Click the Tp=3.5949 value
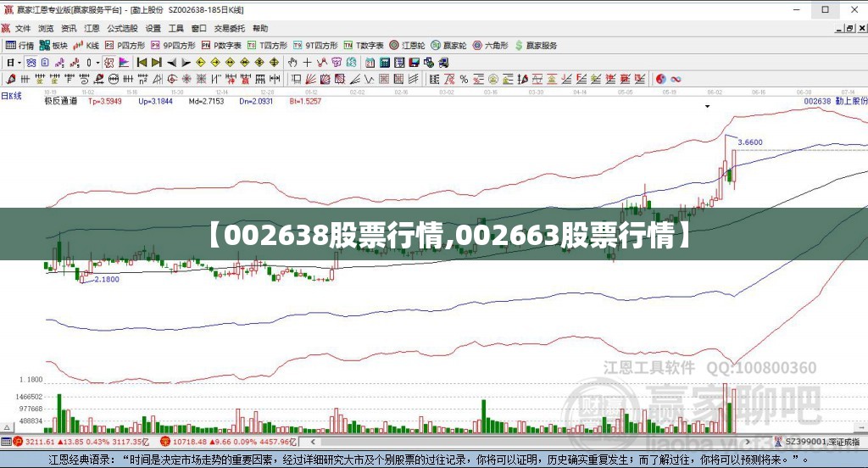This screenshot has width=868, height=468. 104,102
